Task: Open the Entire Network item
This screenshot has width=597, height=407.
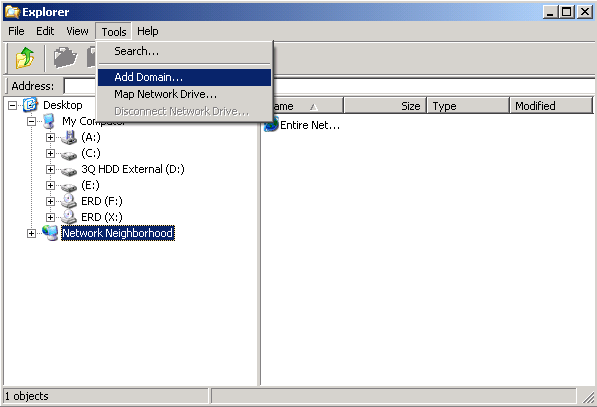Action: tap(302, 125)
